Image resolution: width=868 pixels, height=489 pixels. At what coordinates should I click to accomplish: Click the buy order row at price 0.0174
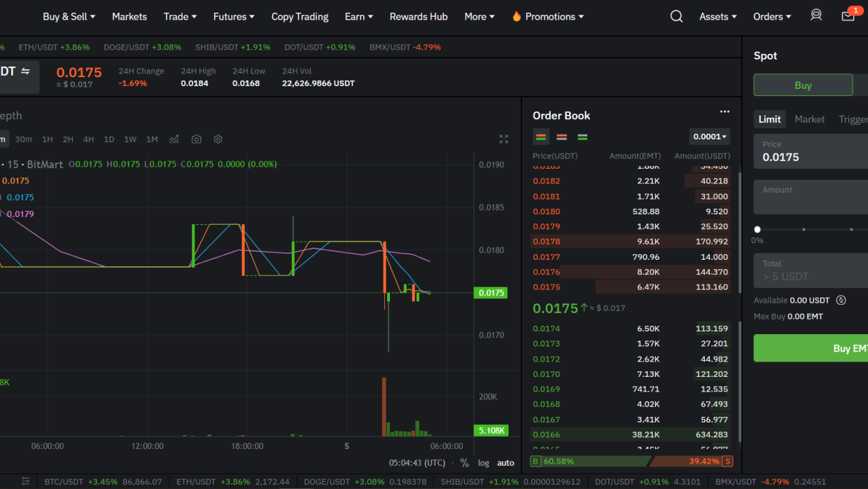pos(631,329)
